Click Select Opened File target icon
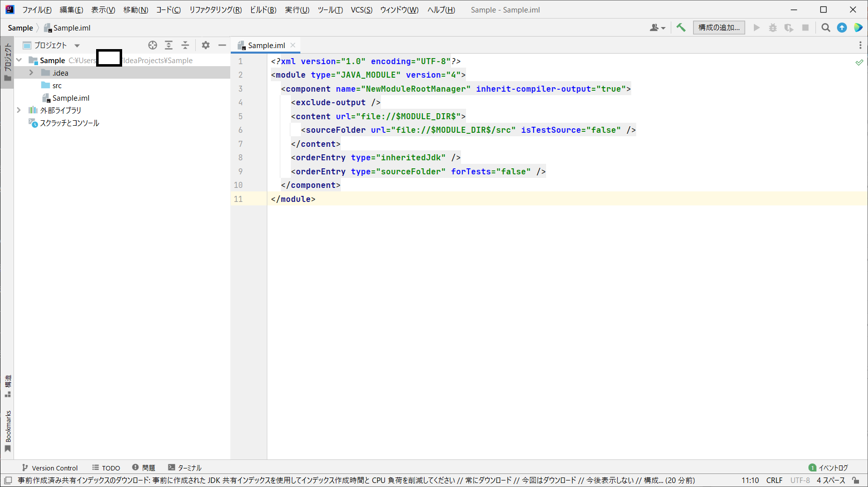 153,45
